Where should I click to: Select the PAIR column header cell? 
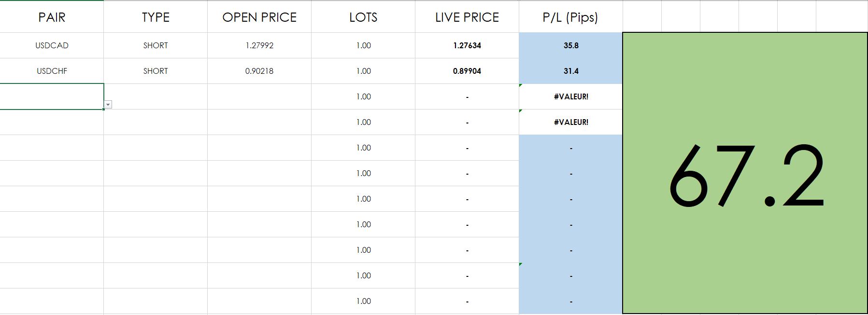pos(52,17)
